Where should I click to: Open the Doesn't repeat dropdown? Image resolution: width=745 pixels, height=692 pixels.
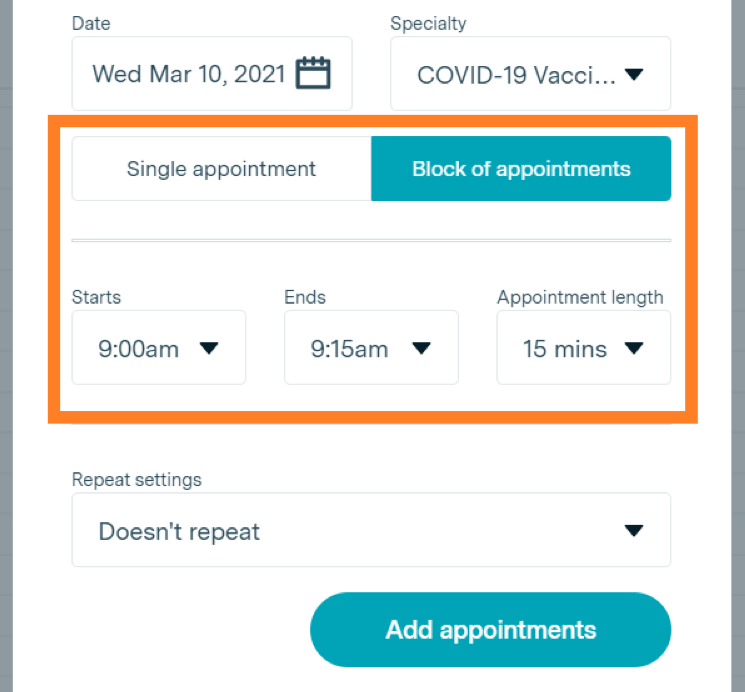(x=371, y=530)
